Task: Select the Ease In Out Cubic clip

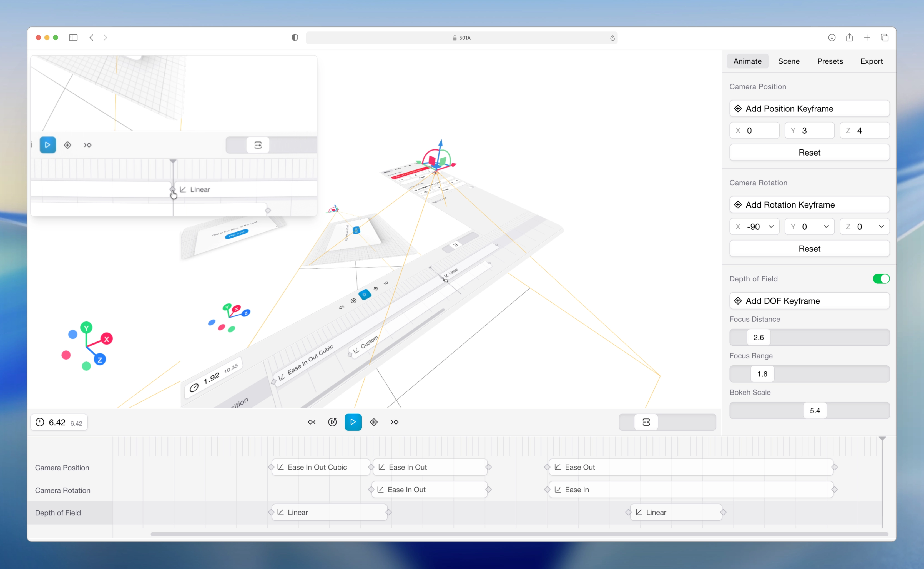Action: click(321, 467)
